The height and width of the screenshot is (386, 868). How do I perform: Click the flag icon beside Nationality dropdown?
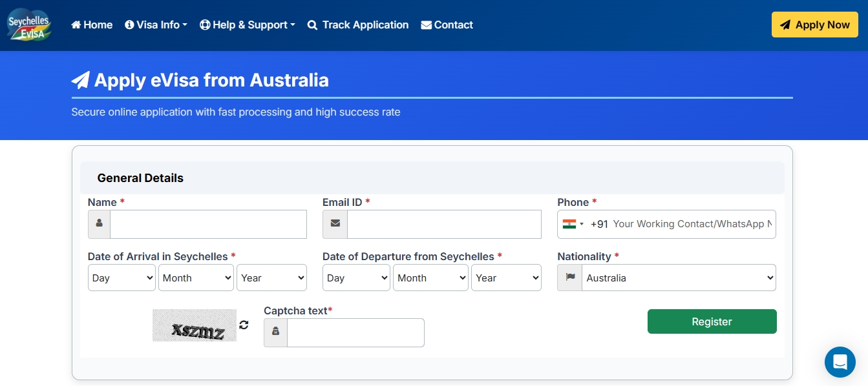tap(569, 278)
